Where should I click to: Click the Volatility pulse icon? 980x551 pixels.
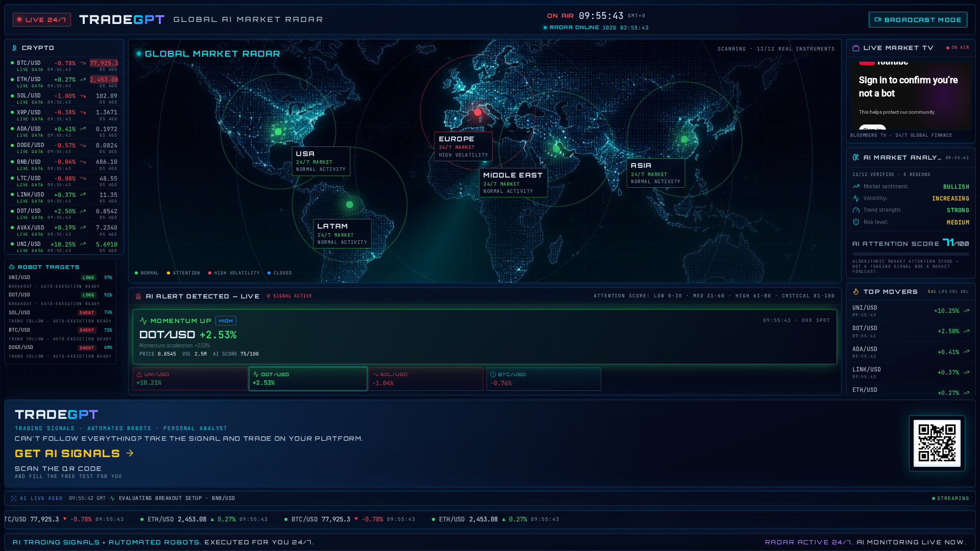coord(856,198)
